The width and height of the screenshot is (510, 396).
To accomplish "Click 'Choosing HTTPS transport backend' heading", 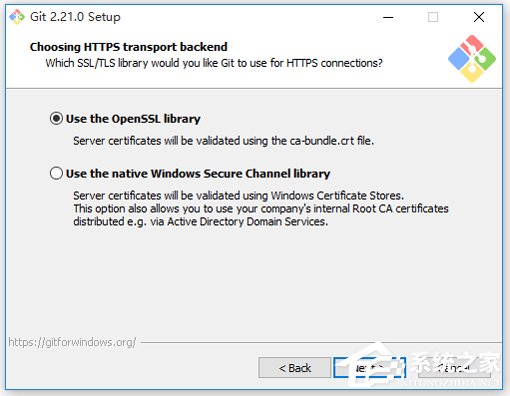I will [129, 47].
